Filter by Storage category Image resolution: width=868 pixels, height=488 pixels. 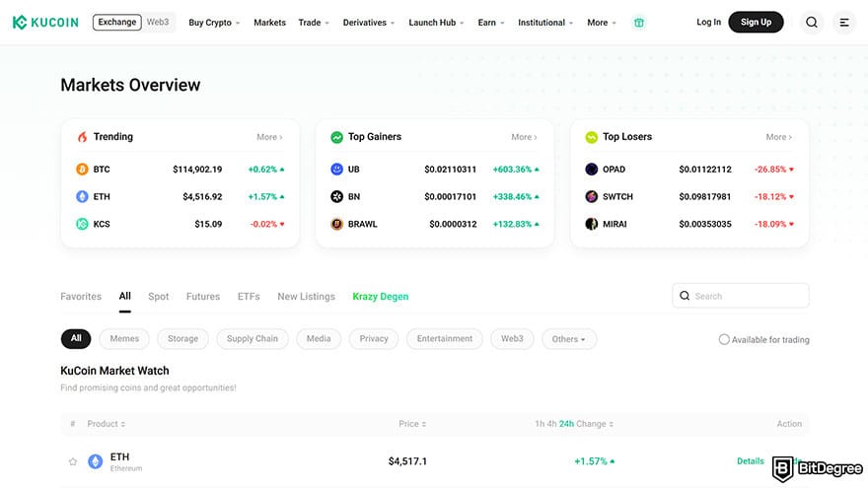[182, 338]
